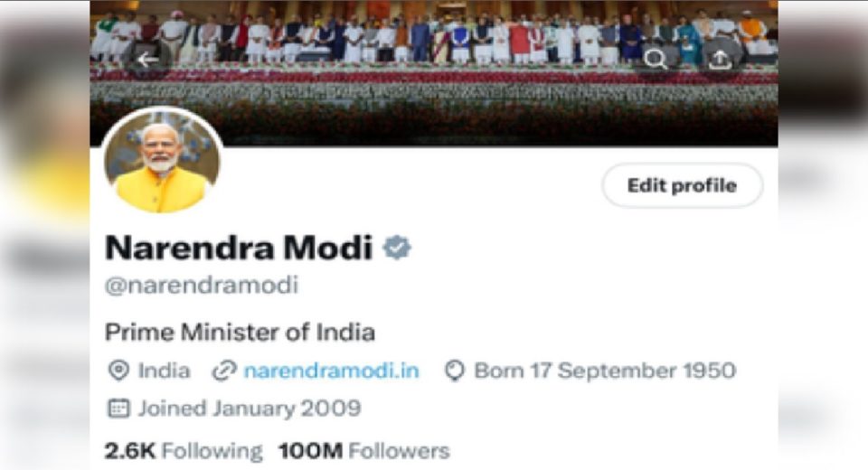
Task: Open the header banner photo
Action: point(433,73)
